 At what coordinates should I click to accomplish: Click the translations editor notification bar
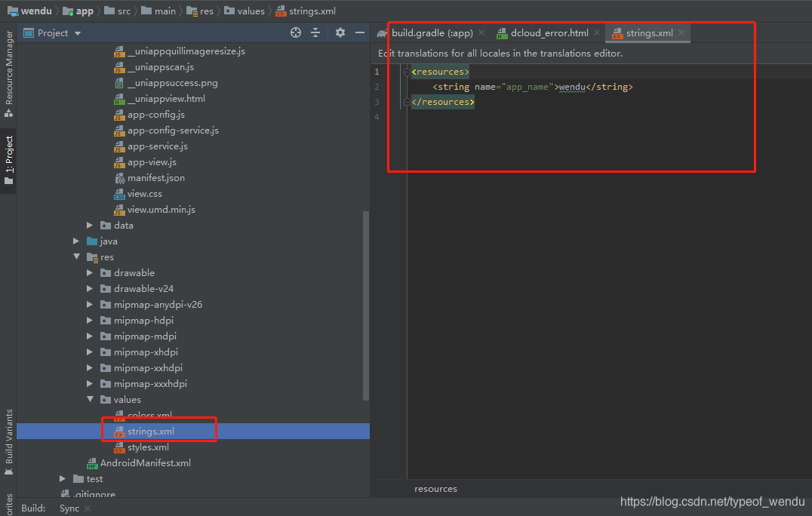tap(591, 54)
